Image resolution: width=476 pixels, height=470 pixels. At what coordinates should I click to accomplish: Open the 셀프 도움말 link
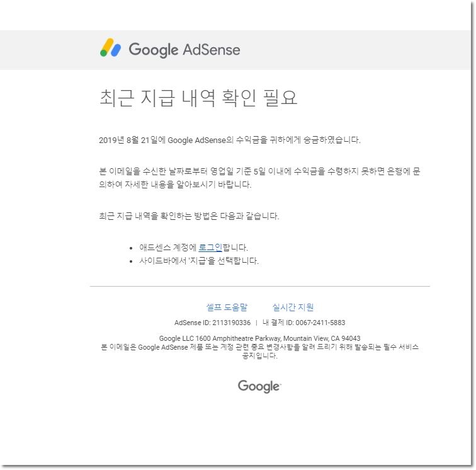coord(227,307)
